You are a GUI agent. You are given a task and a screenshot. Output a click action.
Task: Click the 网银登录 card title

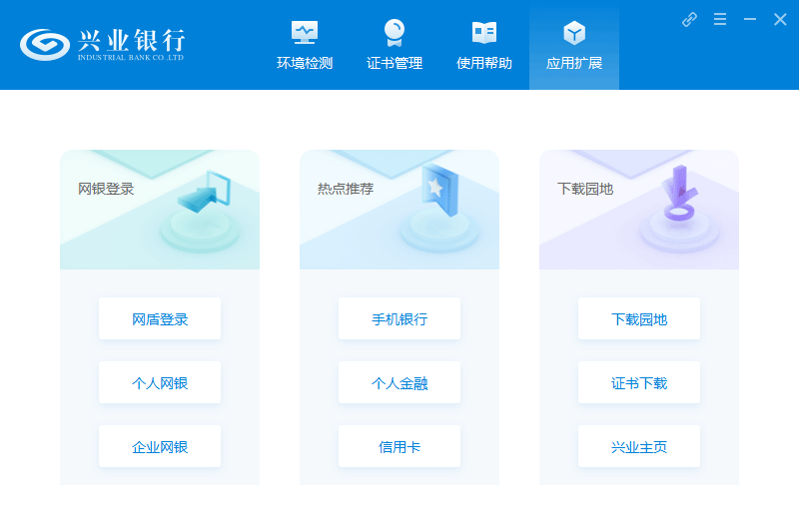[106, 189]
